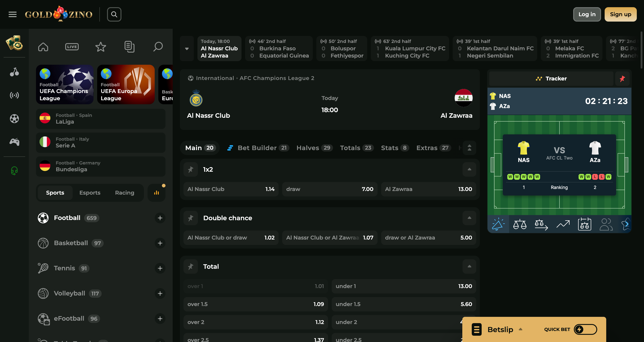Viewport: 644px width, 342px height.
Task: Open the LIVE events icon
Action: [x=72, y=47]
